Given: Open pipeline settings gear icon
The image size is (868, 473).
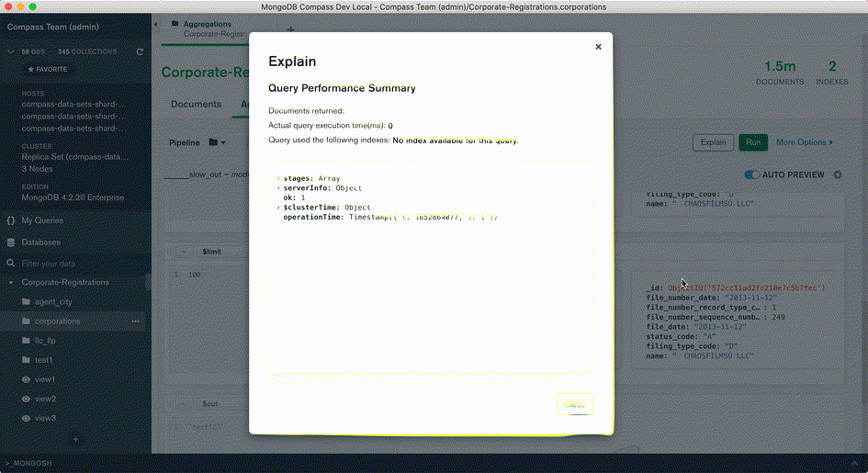Looking at the screenshot, I should [838, 175].
